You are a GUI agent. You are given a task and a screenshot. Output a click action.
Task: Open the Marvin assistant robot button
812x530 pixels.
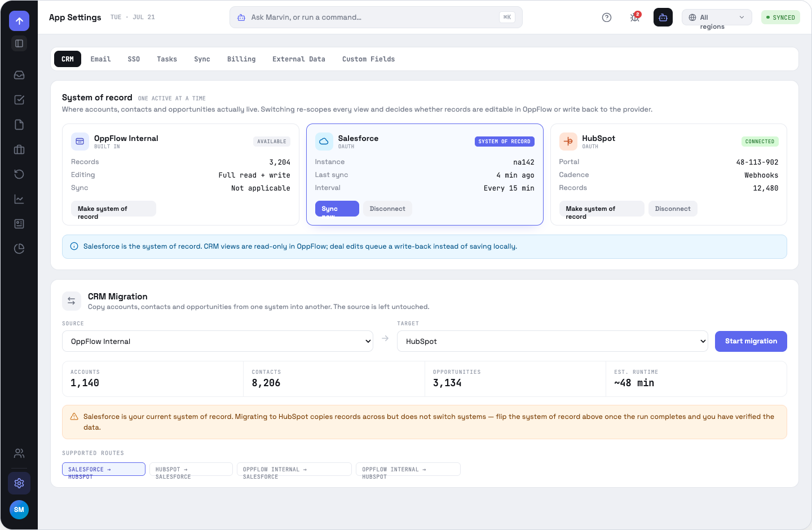[x=663, y=17]
